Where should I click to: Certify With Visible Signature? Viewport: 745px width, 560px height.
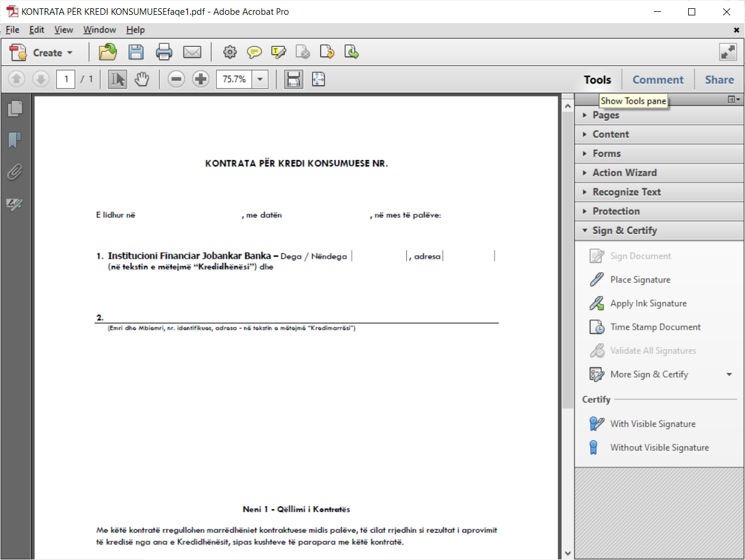643,424
